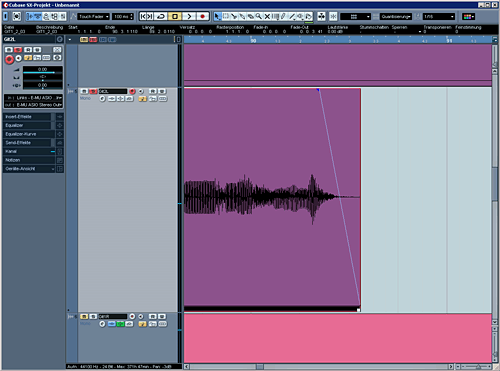Viewport: 500px width, 371px height.
Task: Record enable the Git1R track
Action: 132,316
